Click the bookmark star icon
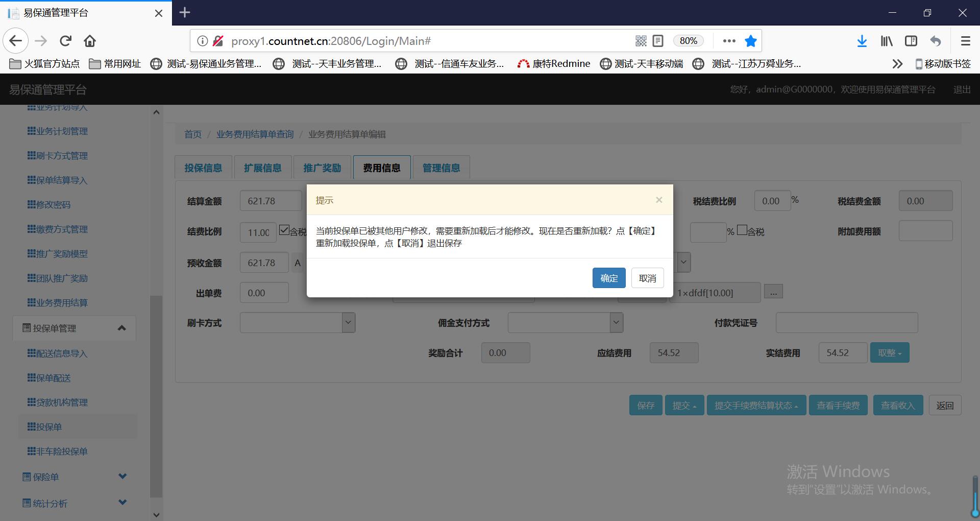This screenshot has width=980, height=521. point(750,41)
